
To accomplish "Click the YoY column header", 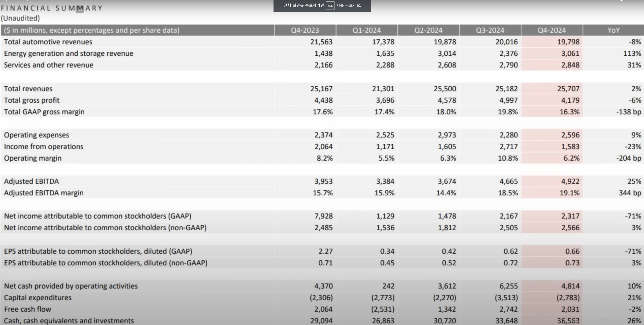I will tap(613, 30).
